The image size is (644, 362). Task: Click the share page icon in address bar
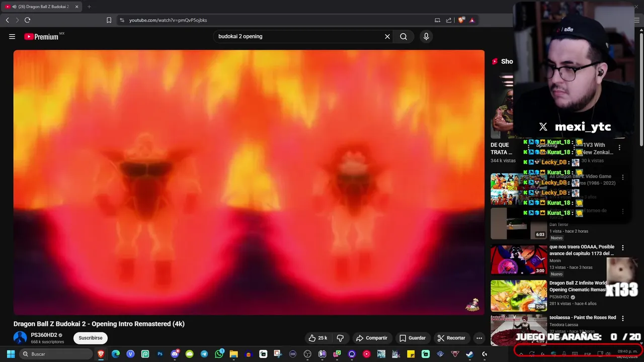pos(449,20)
